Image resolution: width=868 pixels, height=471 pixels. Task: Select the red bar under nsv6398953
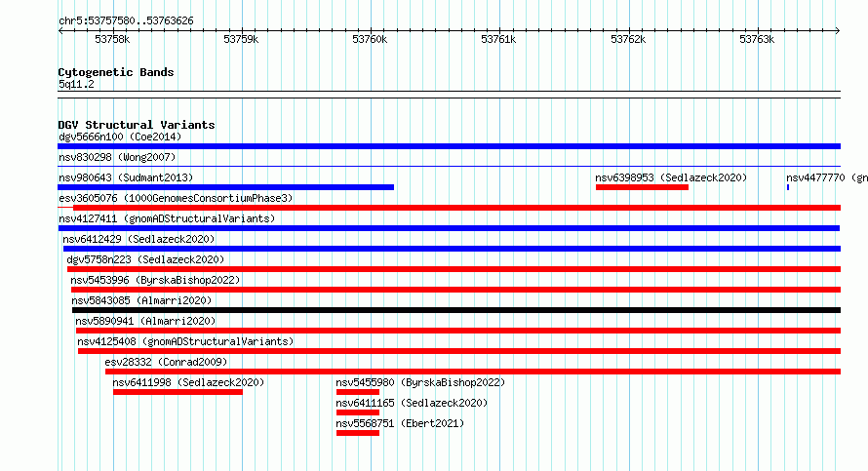642,187
